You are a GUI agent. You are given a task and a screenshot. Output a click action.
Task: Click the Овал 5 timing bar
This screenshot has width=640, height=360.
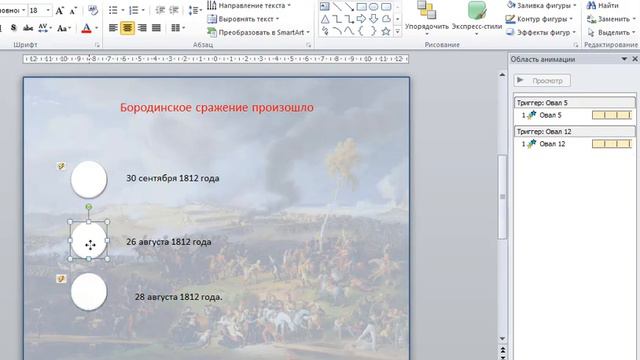tap(612, 115)
